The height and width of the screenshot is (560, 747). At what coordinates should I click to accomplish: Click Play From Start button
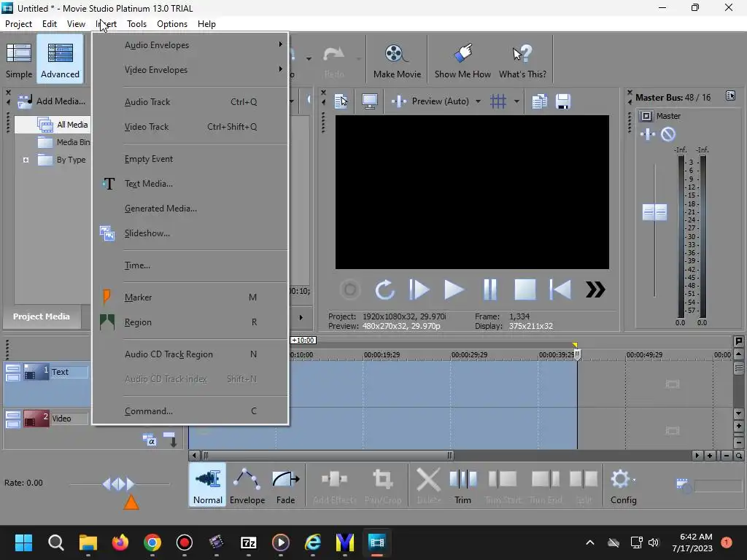(419, 289)
